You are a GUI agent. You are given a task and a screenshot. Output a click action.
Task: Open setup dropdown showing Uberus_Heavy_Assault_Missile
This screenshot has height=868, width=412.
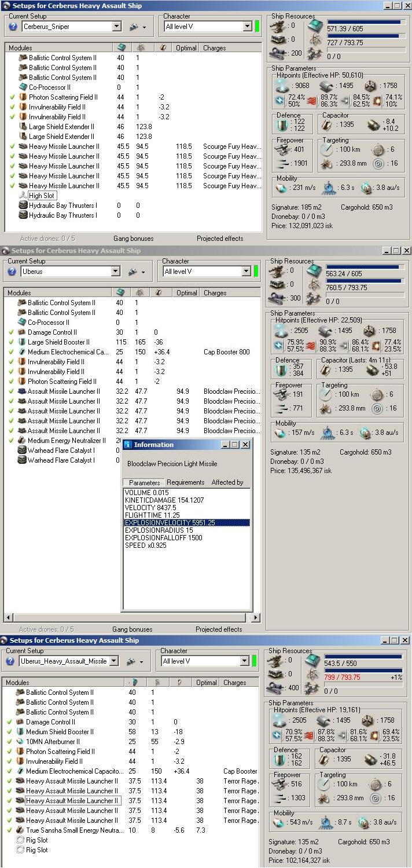pyautogui.click(x=113, y=661)
